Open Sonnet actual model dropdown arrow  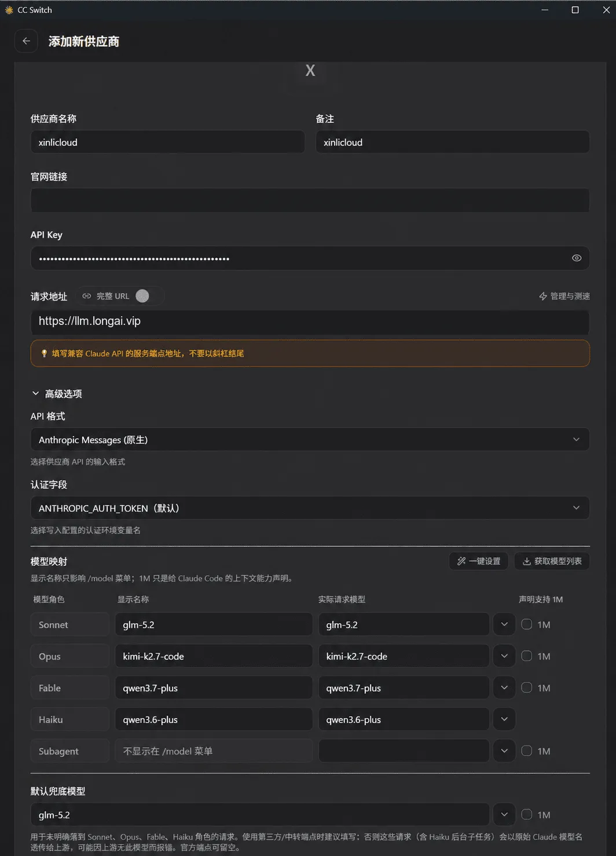pyautogui.click(x=504, y=624)
